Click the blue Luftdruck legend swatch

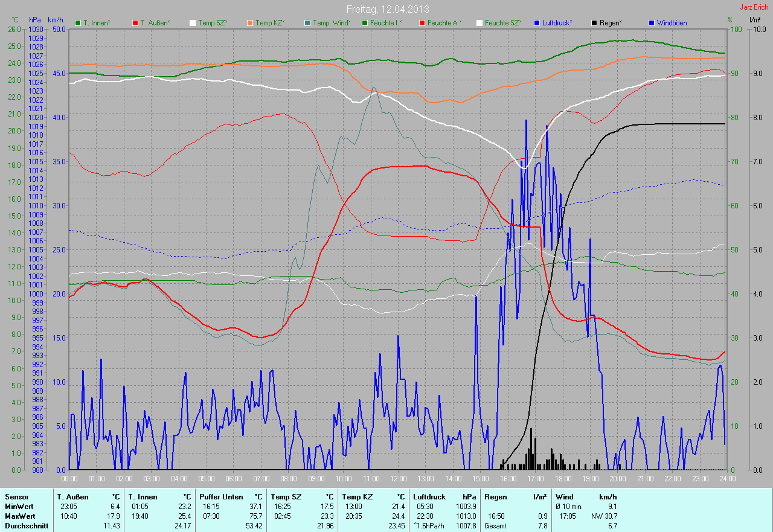point(537,23)
